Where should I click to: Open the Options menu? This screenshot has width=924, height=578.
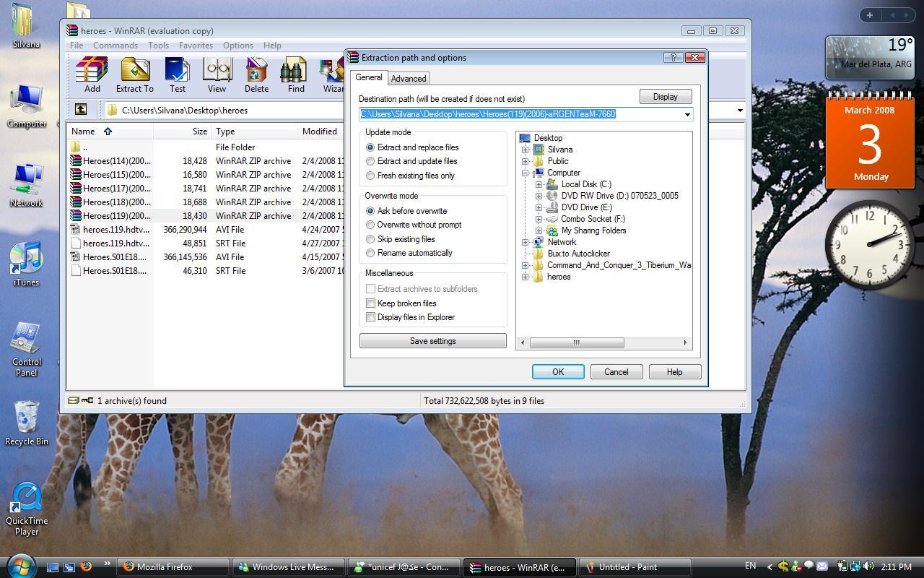tap(237, 46)
